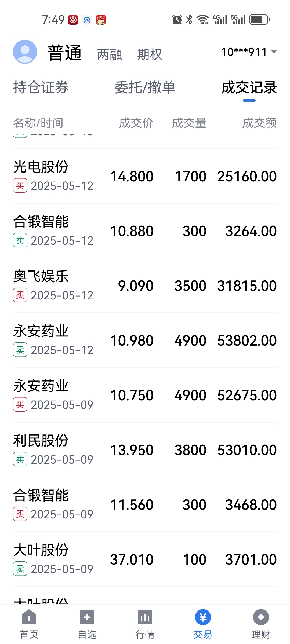
Task: Select the 交易 yen trade icon
Action: pyautogui.click(x=203, y=617)
